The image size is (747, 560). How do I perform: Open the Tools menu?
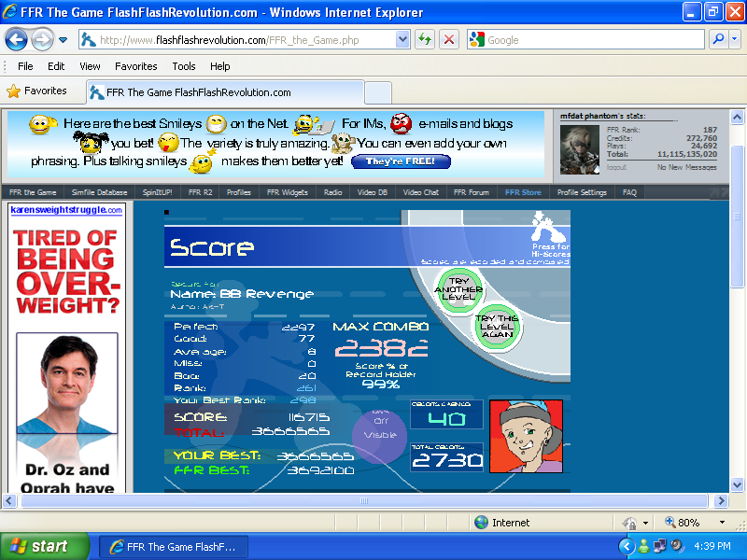[x=184, y=66]
